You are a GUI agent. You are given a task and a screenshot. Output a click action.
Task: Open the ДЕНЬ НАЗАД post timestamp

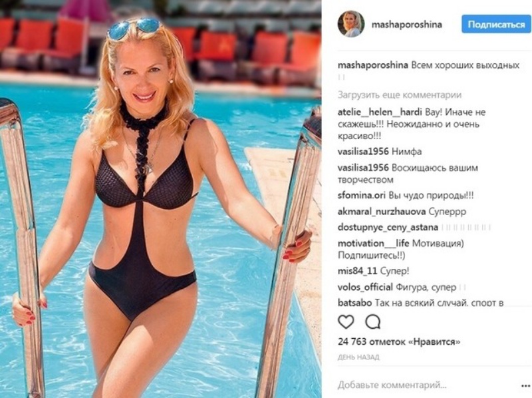click(x=358, y=357)
